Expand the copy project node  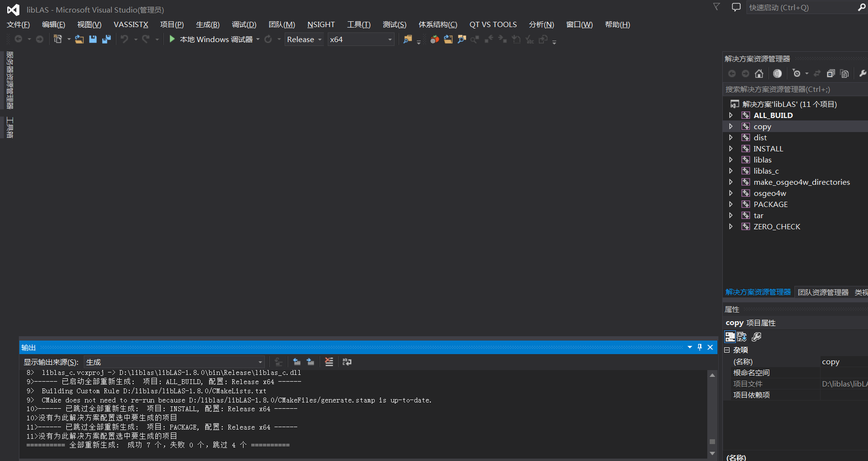[x=731, y=126]
